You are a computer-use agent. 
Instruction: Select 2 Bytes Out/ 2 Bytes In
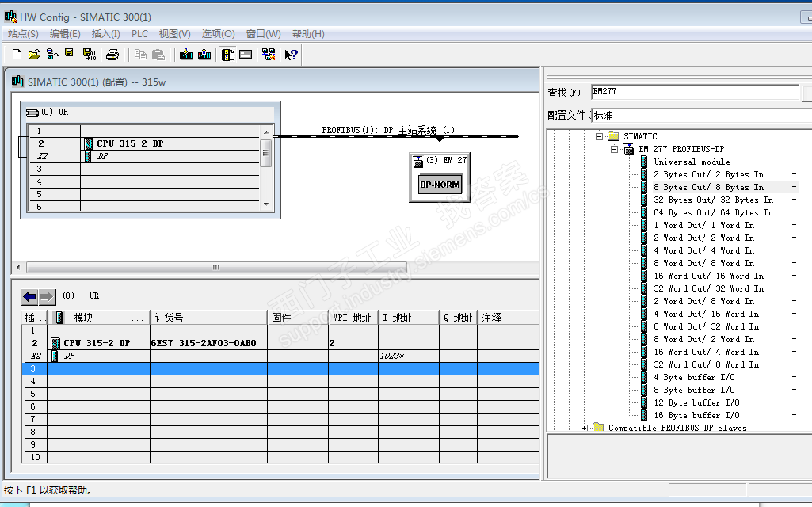pyautogui.click(x=708, y=174)
